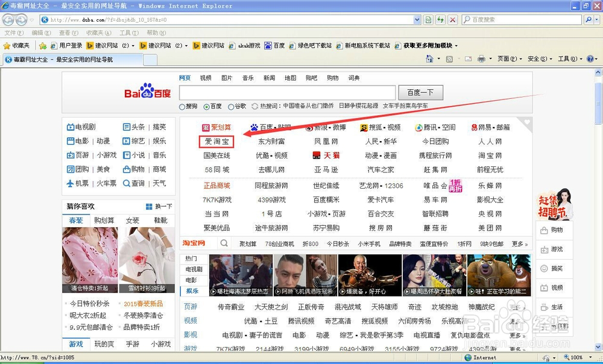Switch to Baidu 视频 search tab
603x364 pixels.
pyautogui.click(x=206, y=78)
